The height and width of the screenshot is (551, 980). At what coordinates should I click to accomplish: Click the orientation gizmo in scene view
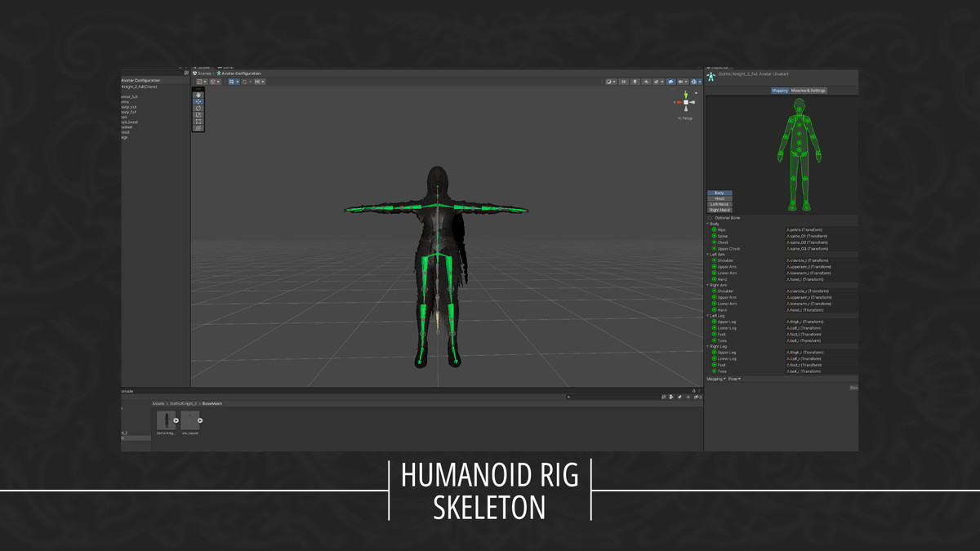pos(686,102)
